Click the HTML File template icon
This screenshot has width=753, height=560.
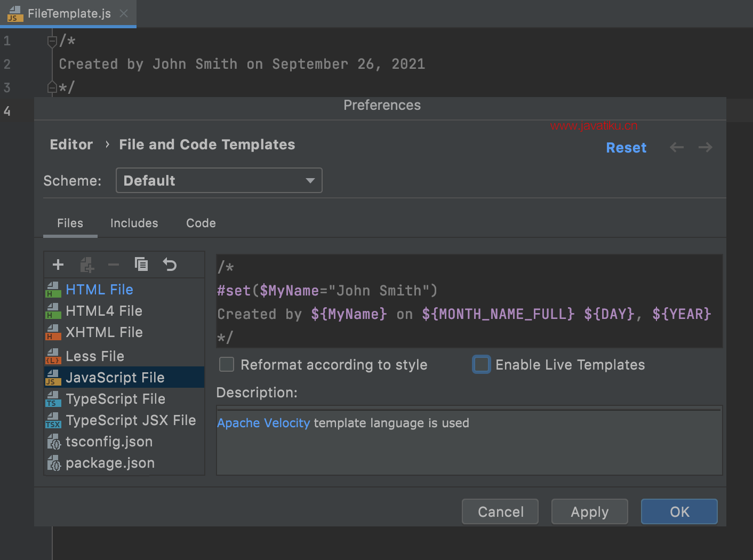click(x=53, y=290)
